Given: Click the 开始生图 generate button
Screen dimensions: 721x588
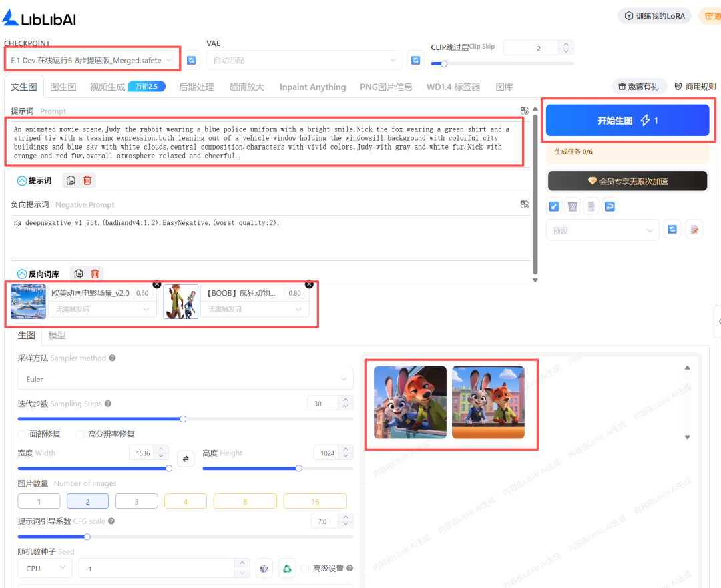Looking at the screenshot, I should pyautogui.click(x=628, y=120).
